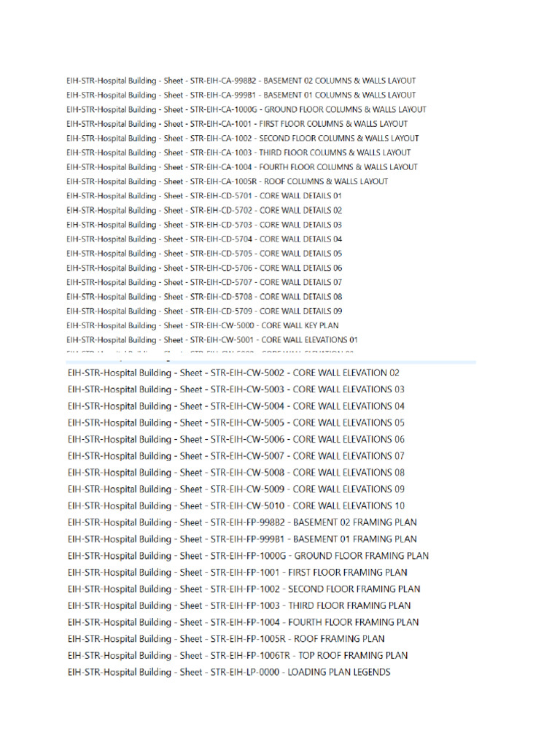
Task: Select CORE WALL ELEVATIONS 10 entry
Action: pos(236,506)
